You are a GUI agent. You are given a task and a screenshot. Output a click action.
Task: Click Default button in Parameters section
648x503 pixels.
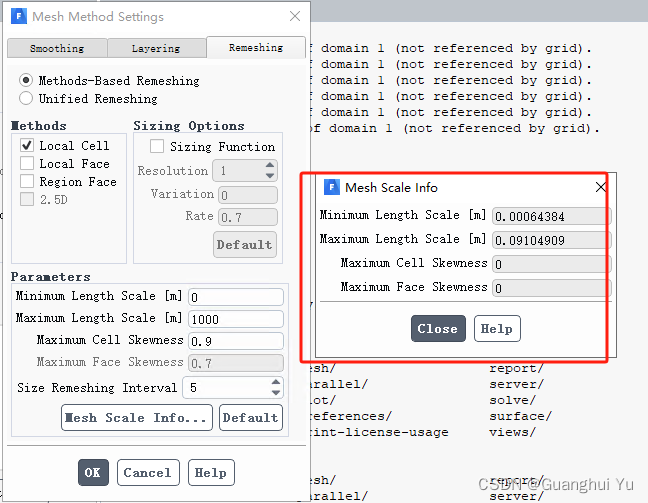(x=251, y=418)
